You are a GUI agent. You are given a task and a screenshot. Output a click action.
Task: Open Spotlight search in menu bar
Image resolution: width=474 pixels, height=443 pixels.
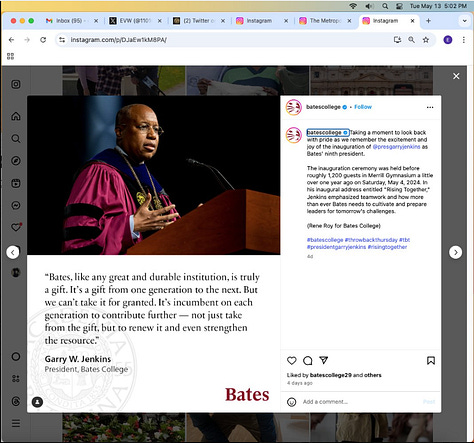click(385, 6)
